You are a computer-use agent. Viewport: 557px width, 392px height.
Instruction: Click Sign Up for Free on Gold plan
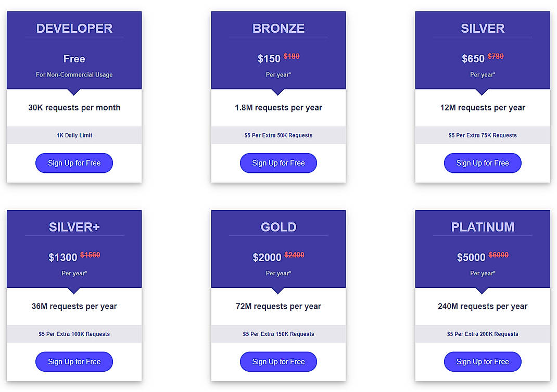click(278, 362)
